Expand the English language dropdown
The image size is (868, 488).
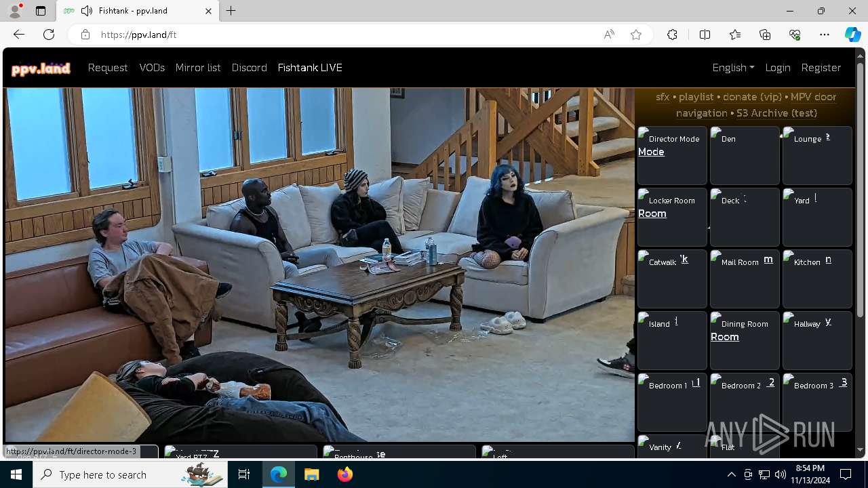pos(733,68)
